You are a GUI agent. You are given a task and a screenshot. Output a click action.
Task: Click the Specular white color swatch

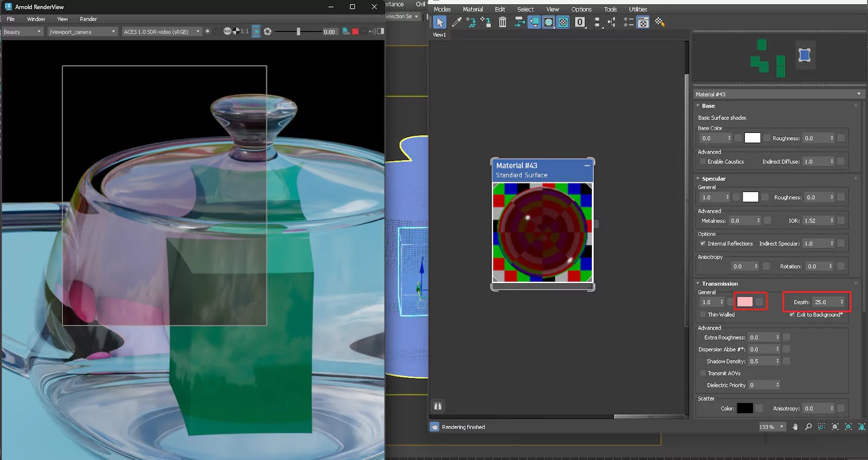(x=750, y=197)
